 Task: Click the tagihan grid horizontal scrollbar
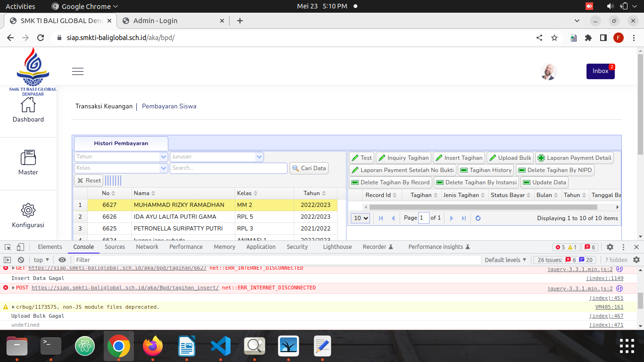(483, 207)
